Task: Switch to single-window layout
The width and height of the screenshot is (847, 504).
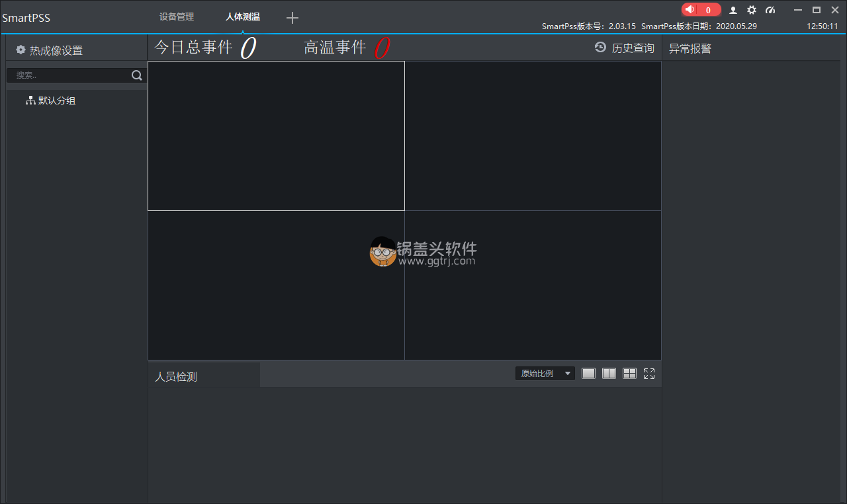Action: 588,374
